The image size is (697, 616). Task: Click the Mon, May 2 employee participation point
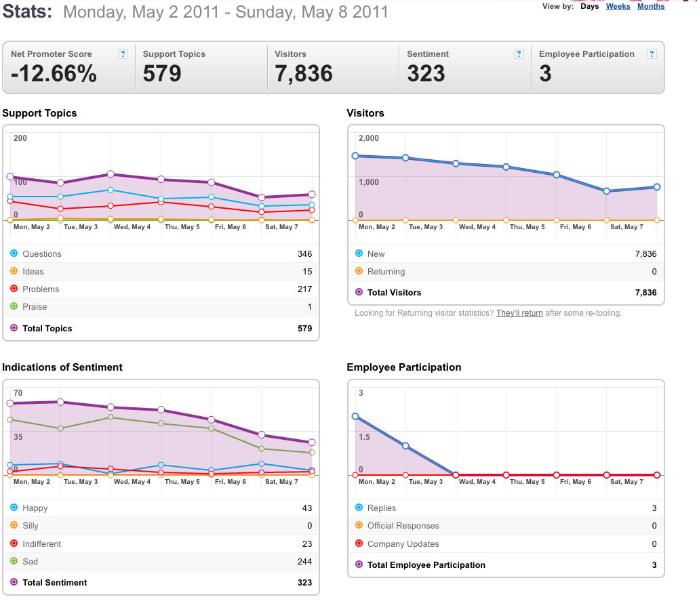click(x=355, y=417)
